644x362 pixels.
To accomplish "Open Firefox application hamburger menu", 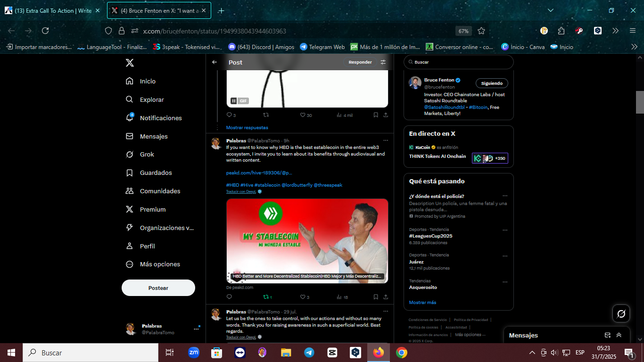I will [633, 31].
